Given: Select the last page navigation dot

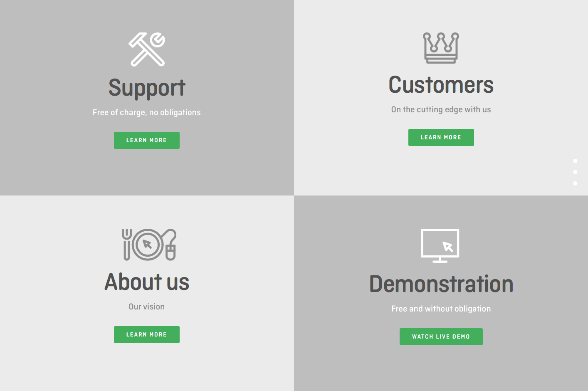Looking at the screenshot, I should [575, 183].
